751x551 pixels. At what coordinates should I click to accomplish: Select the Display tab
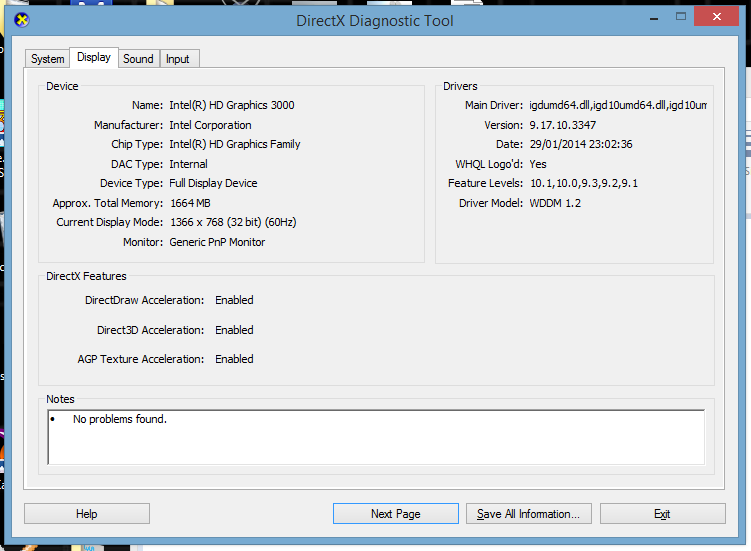pyautogui.click(x=94, y=57)
